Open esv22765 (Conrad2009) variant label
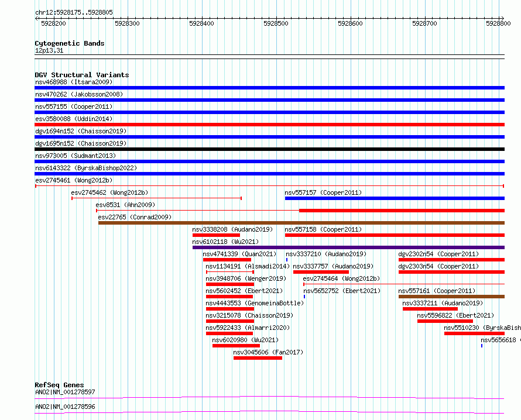The width and height of the screenshot is (521, 420). pos(135,217)
